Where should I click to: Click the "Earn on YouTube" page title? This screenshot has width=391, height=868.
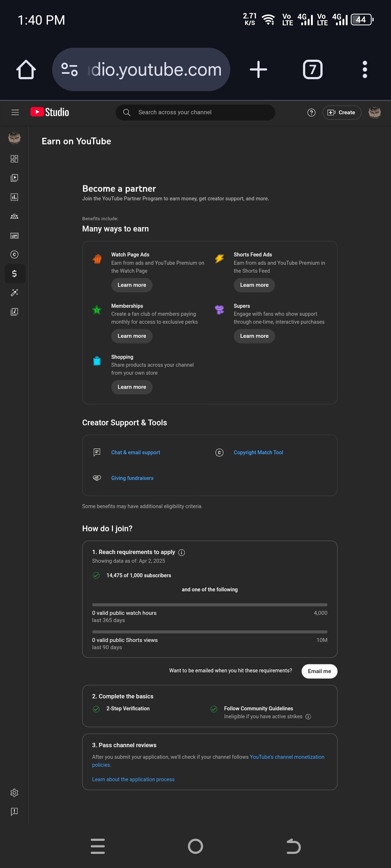pyautogui.click(x=76, y=141)
